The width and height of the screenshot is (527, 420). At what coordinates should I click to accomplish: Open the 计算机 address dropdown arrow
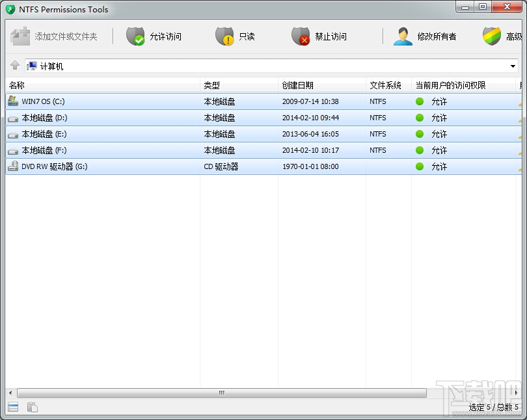(513, 66)
